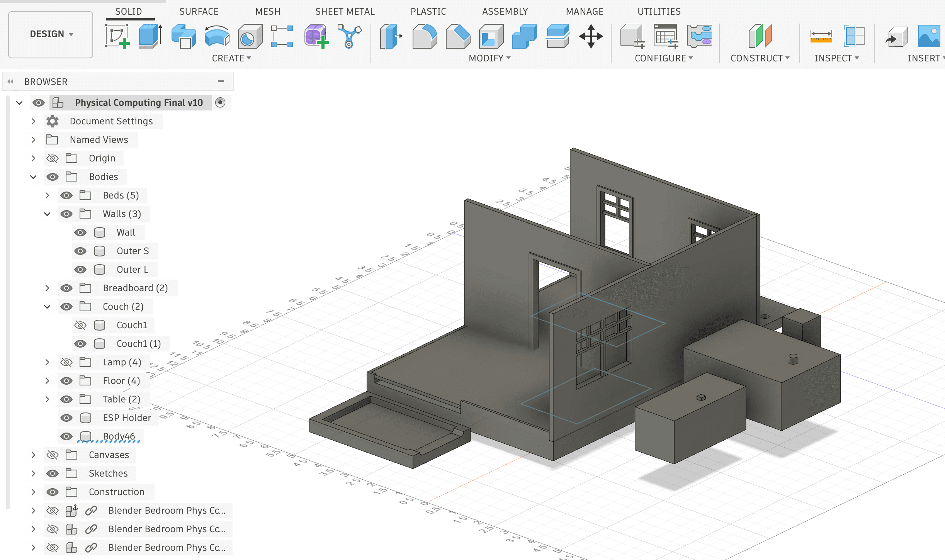Collapse the Walls (3) folder
The image size is (945, 560).
(x=47, y=214)
